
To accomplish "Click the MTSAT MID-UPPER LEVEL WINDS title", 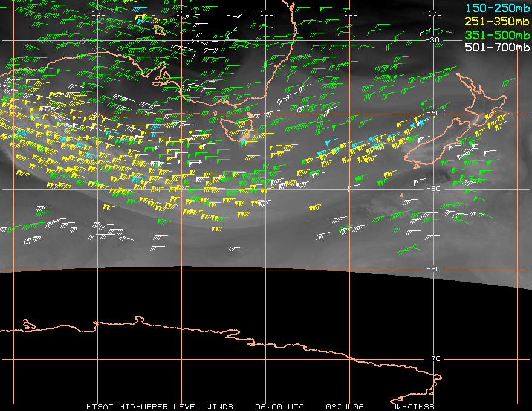I will pyautogui.click(x=160, y=406).
